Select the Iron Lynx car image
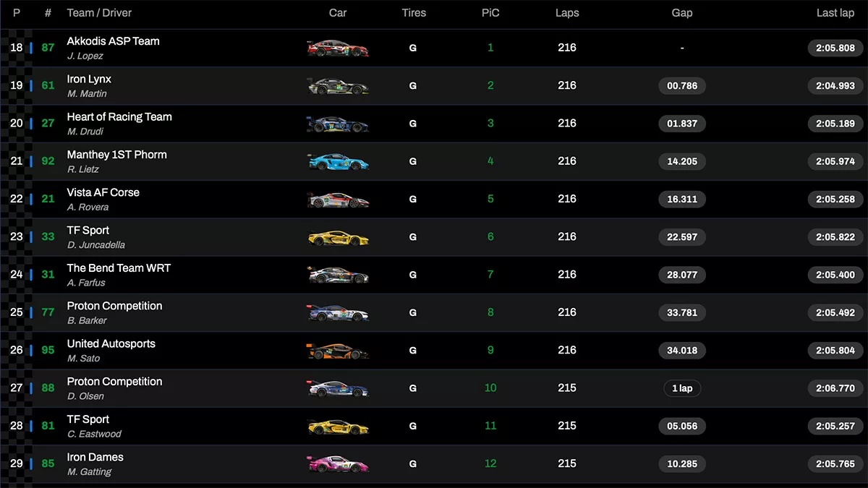The width and height of the screenshot is (868, 488). pyautogui.click(x=338, y=85)
